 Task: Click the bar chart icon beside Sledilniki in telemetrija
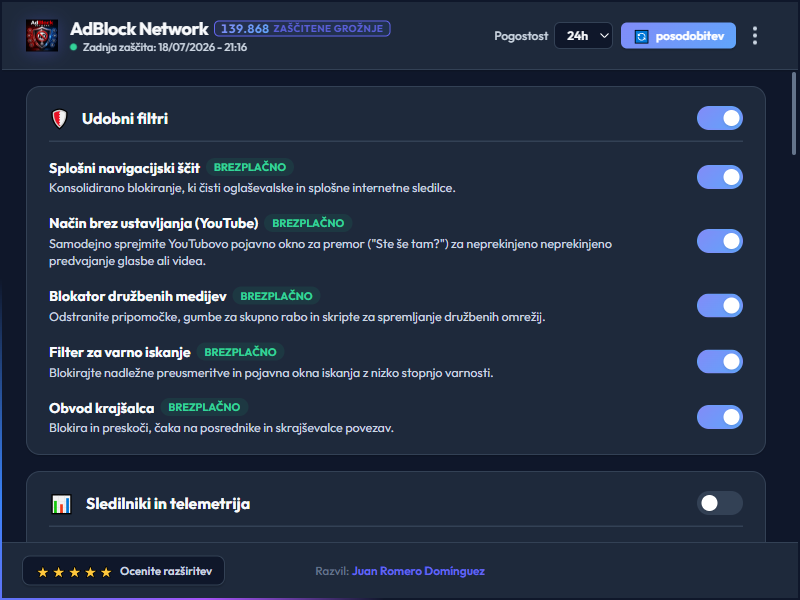61,504
